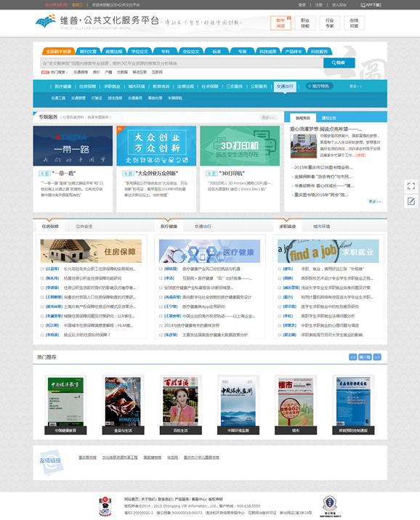This screenshot has height=520, width=420.
Task: Click the next arrow in 热门推荐
Action: [377, 357]
